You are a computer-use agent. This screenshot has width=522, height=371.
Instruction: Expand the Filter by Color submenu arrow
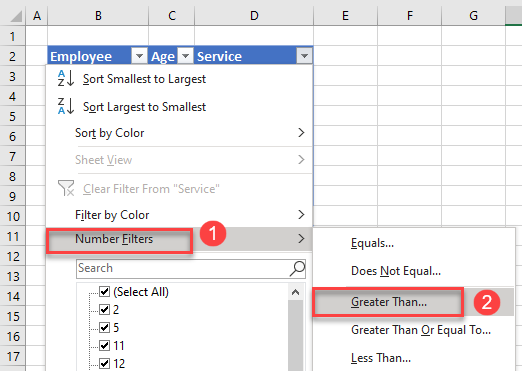coord(301,214)
